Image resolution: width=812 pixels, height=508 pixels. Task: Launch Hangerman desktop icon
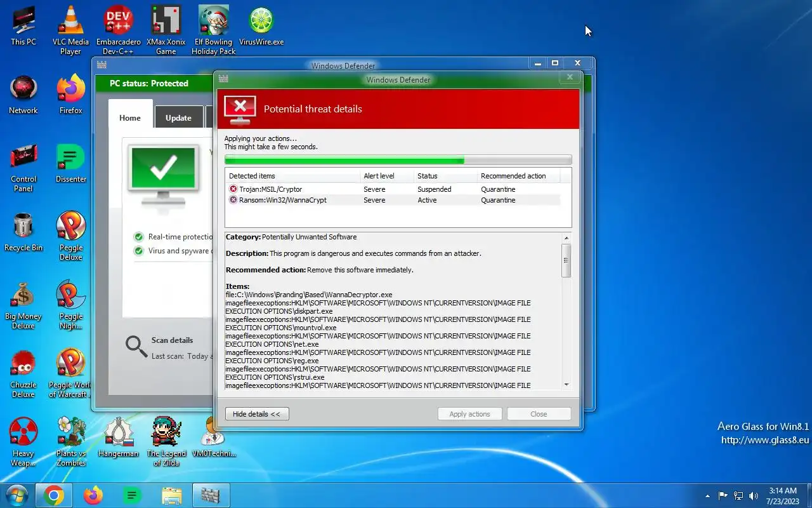pos(119,438)
